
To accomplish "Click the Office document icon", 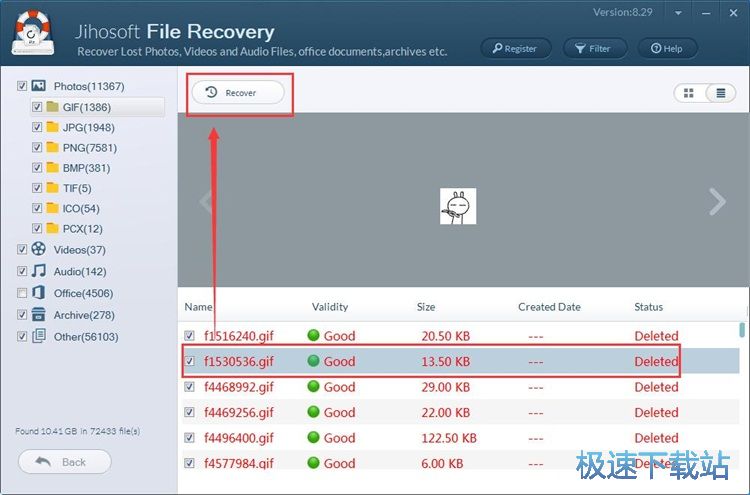I will (x=39, y=292).
